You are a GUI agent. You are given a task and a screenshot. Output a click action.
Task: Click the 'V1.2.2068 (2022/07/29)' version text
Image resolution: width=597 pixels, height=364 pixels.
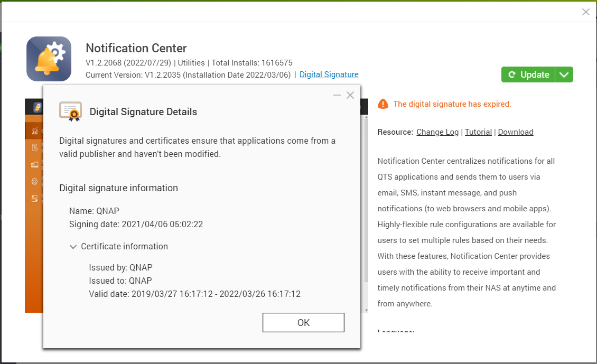128,63
